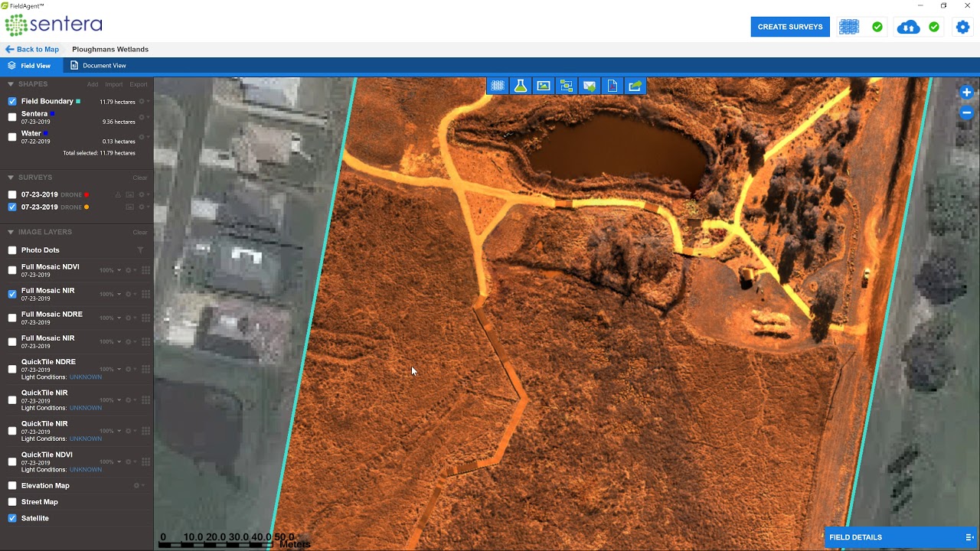Open grid options for QuickTile NDVI layer
980x551 pixels.
145,461
